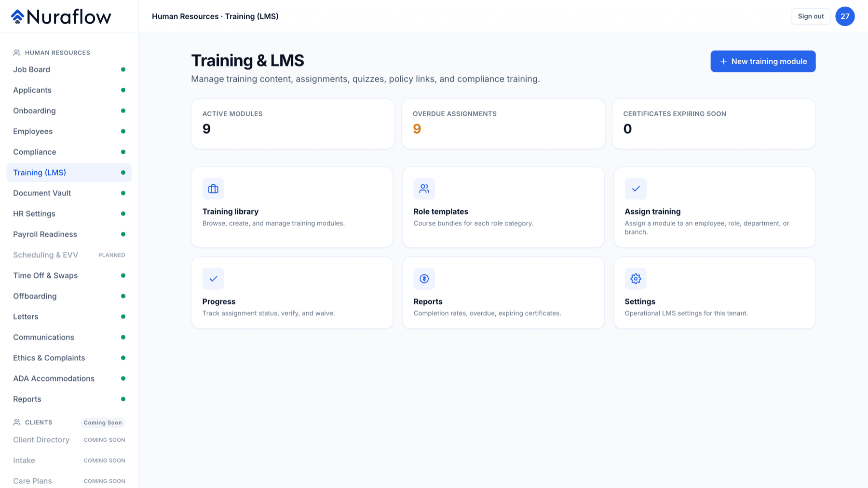Open ADA Accommodations
Screen dimensions: 868x488
[x=69, y=379]
